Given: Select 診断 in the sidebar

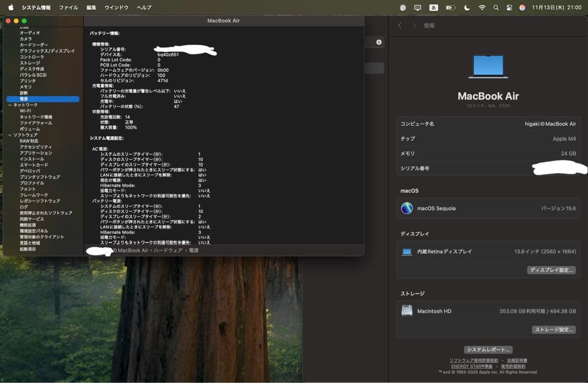Looking at the screenshot, I should point(23,93).
